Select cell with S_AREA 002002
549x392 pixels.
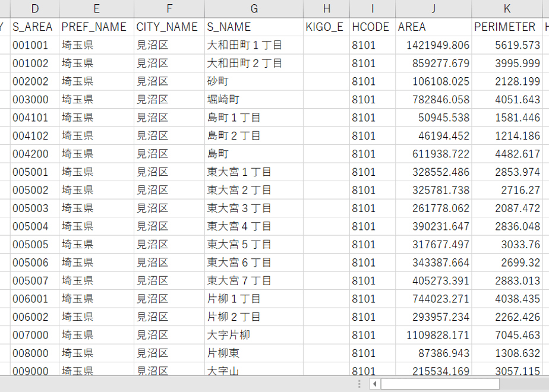(x=34, y=81)
